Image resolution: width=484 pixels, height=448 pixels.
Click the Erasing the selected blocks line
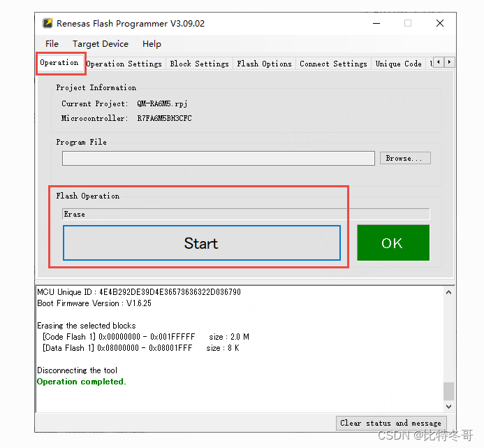click(x=87, y=326)
